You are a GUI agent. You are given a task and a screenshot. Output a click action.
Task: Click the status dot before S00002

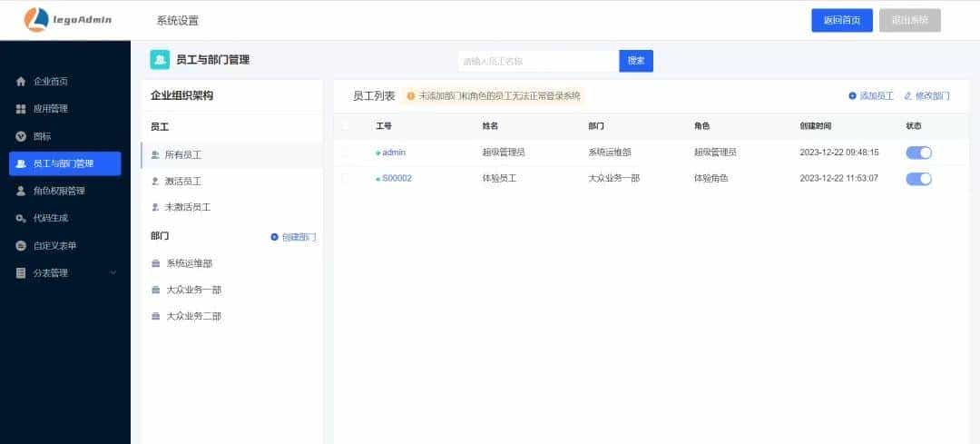pos(377,179)
